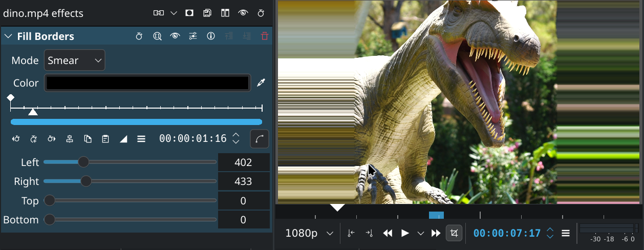Screen dimensions: 644x250
Task: Pick a color with the eyedropper
Action: (261, 82)
